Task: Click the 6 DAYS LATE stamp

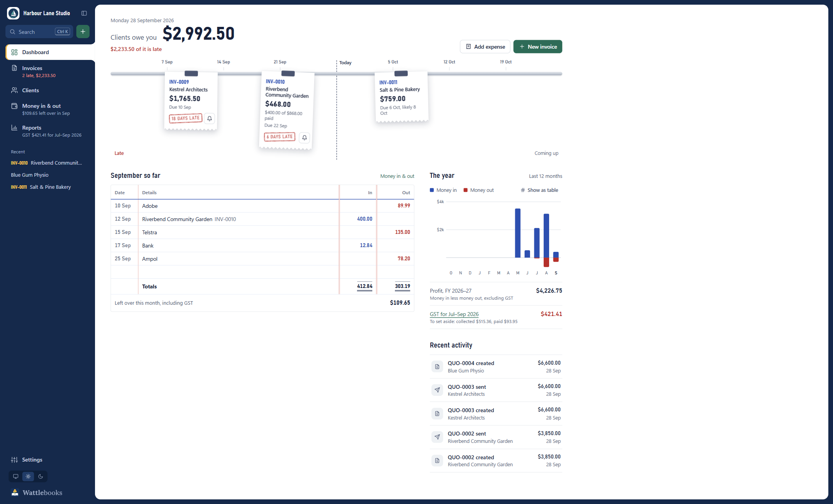Action: click(x=280, y=137)
